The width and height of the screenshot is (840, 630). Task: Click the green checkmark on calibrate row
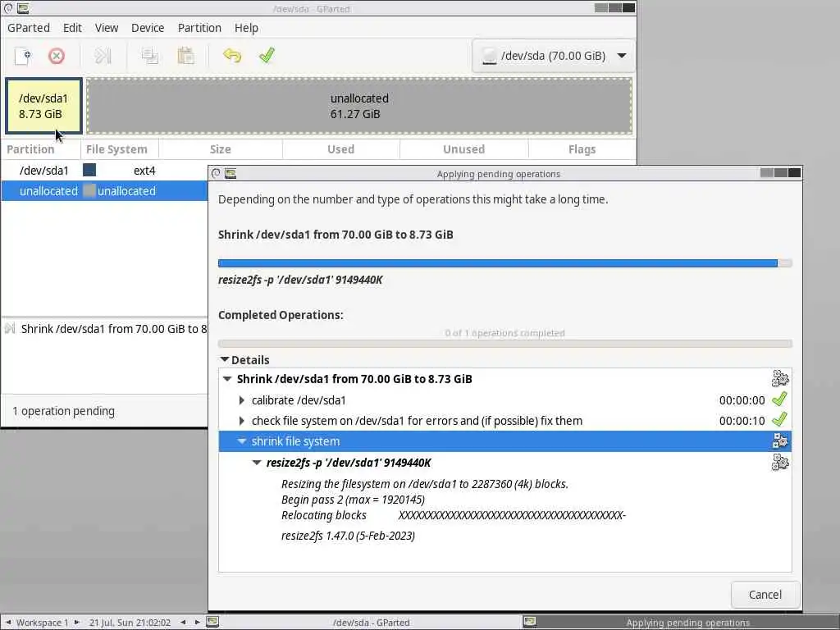(x=779, y=399)
